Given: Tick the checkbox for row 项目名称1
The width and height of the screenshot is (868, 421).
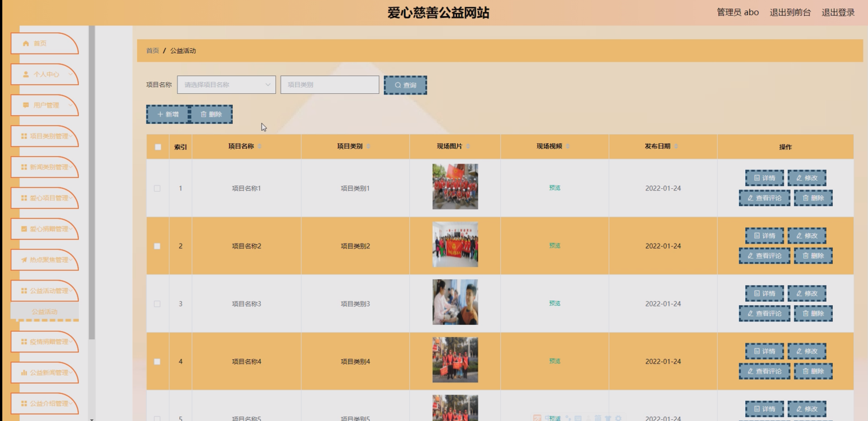Looking at the screenshot, I should (x=157, y=188).
